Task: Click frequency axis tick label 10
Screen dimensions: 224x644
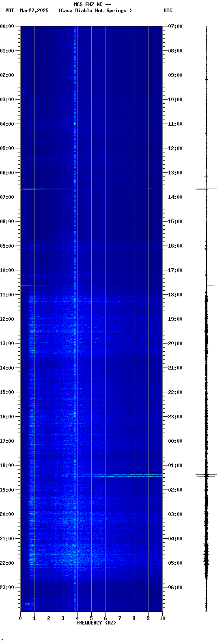Action: point(162,618)
